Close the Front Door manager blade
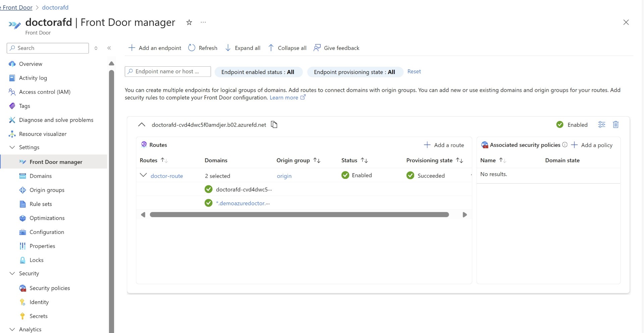644x333 pixels. (626, 22)
